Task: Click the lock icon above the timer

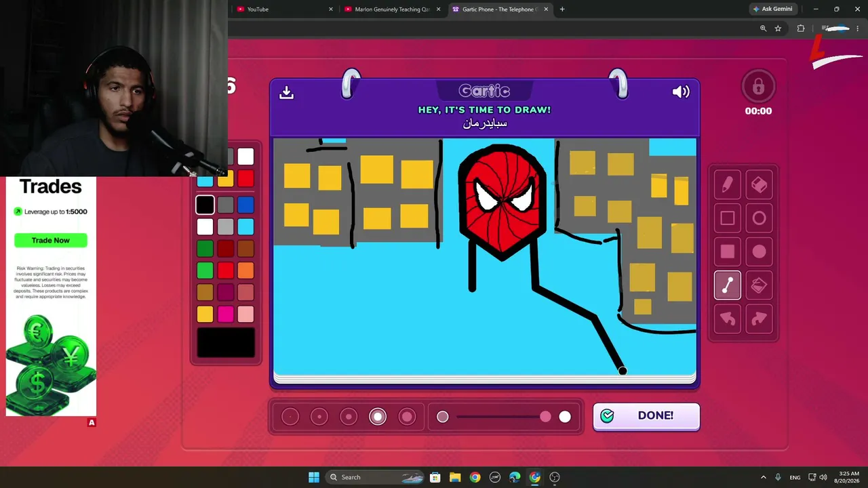Action: (x=758, y=87)
